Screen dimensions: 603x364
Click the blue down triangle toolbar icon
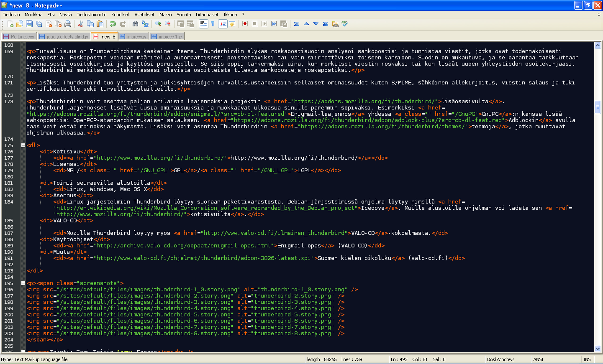coord(316,24)
